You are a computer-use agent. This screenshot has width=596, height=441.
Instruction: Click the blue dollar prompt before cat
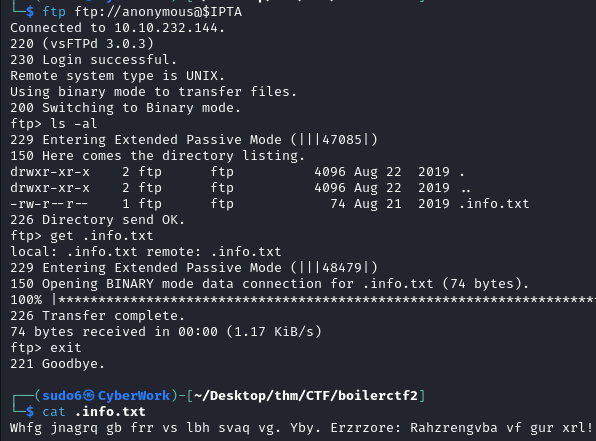30,412
